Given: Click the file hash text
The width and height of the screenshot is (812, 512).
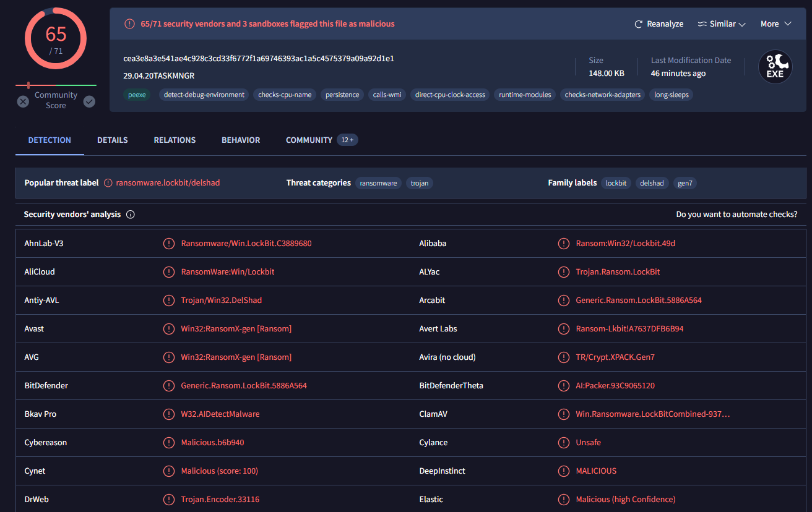Looking at the screenshot, I should (259, 59).
